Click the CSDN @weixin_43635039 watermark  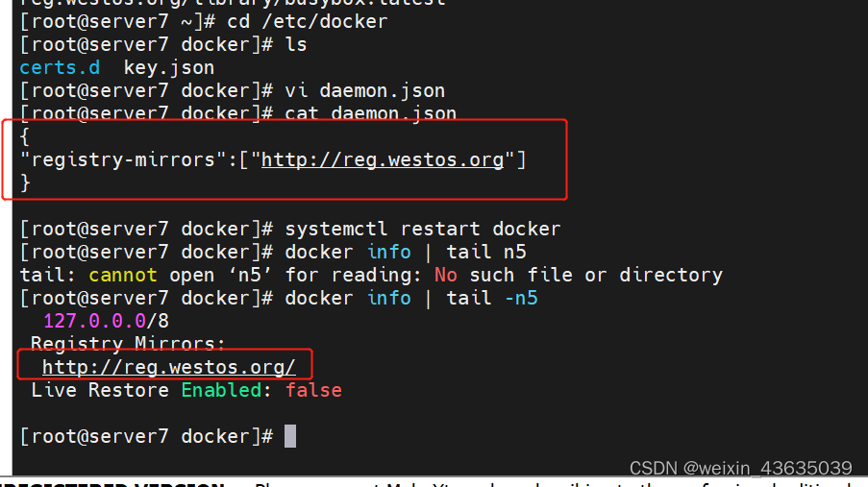click(741, 468)
